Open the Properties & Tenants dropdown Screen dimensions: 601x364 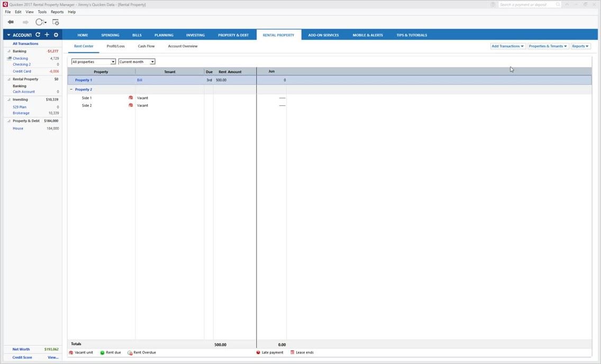point(548,47)
